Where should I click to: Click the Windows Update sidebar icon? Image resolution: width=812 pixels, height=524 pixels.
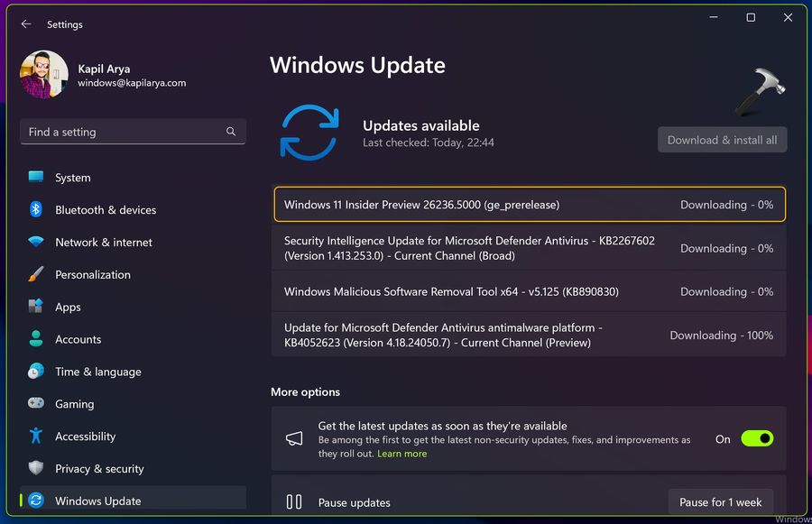(x=36, y=501)
